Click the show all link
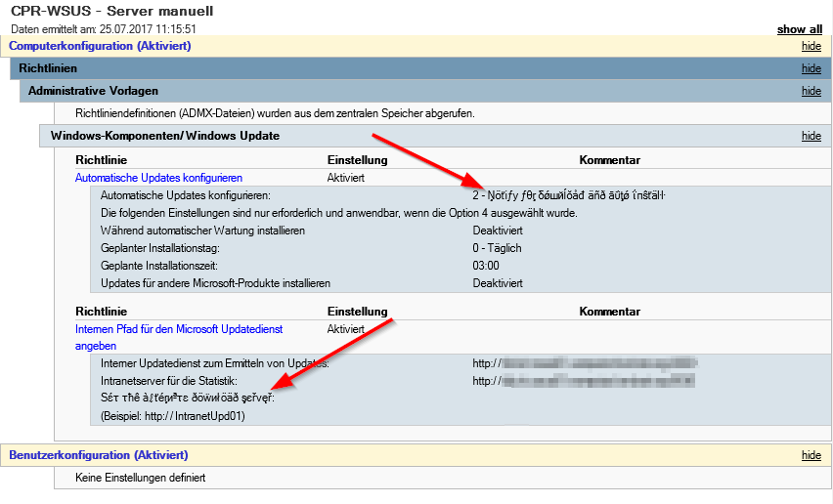833x504 pixels. point(800,29)
